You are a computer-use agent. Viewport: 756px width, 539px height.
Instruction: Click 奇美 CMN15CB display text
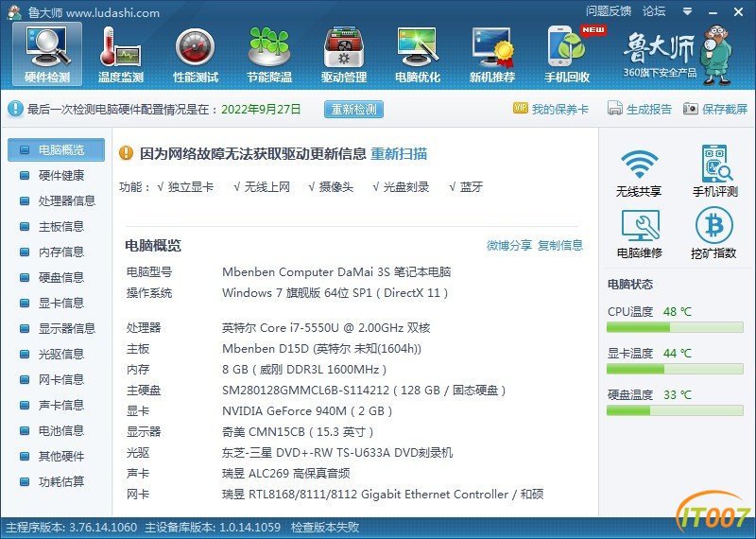298,432
